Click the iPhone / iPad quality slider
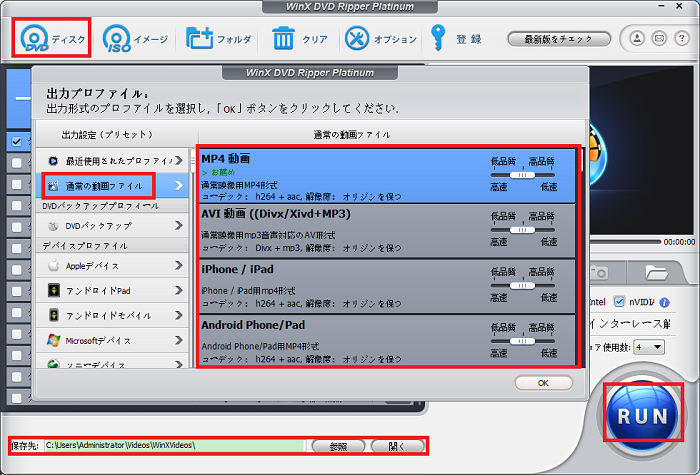 (522, 286)
